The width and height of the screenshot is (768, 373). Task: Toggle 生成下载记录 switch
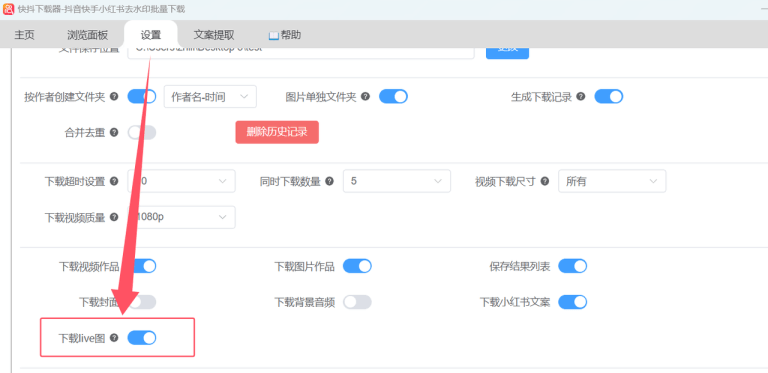[x=609, y=96]
